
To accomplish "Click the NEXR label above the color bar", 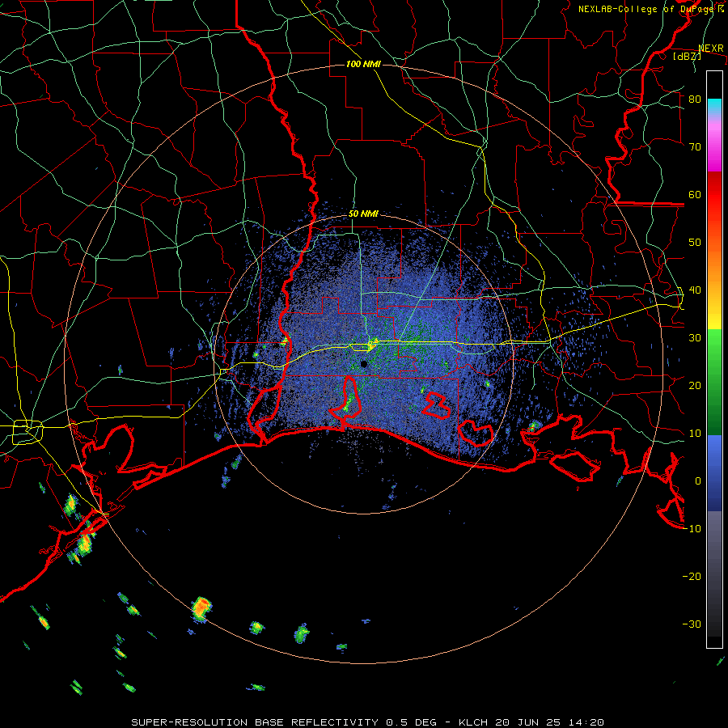I will click(711, 49).
